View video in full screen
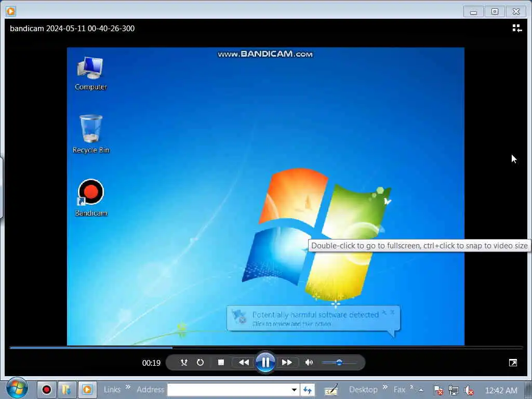The height and width of the screenshot is (399, 532). click(513, 363)
